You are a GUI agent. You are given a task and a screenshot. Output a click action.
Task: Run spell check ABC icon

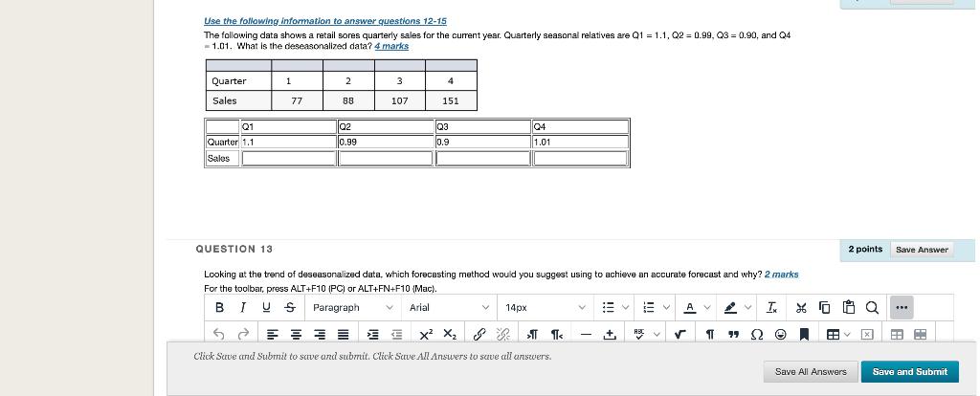[x=638, y=334]
